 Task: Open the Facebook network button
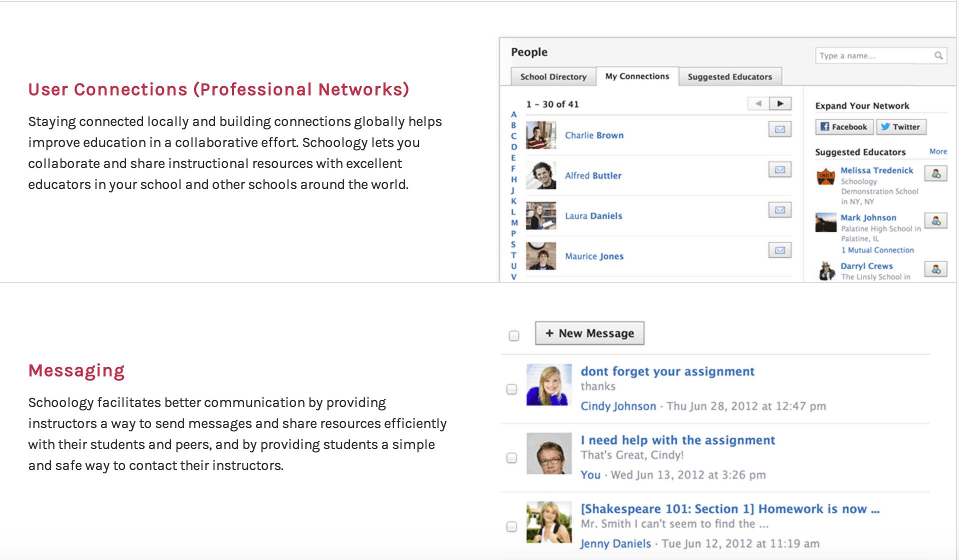click(844, 127)
